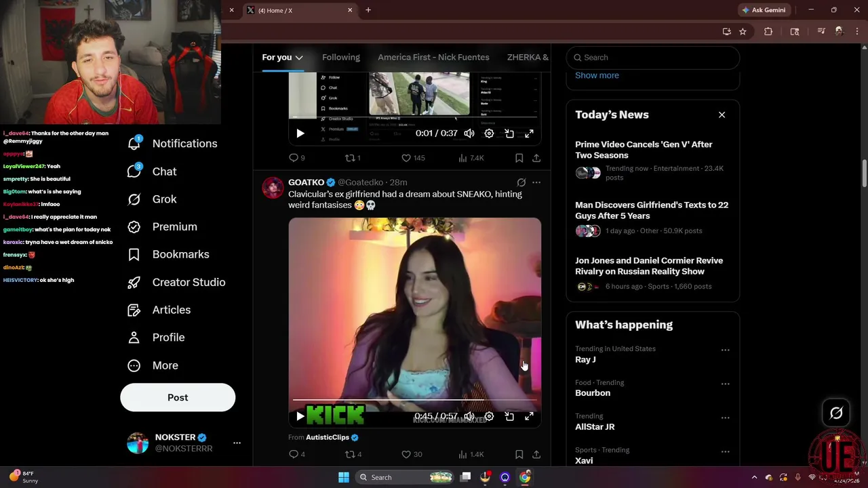Open more options on GOATKO post

536,182
